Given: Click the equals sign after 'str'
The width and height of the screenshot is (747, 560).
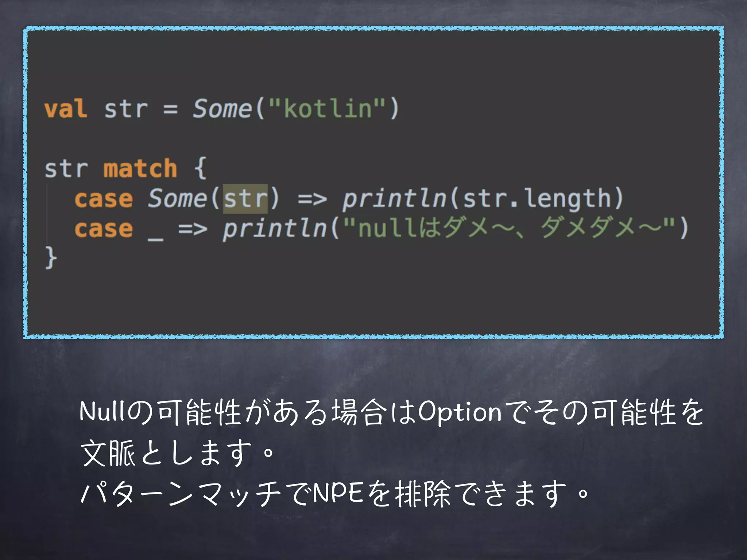Looking at the screenshot, I should tap(171, 109).
